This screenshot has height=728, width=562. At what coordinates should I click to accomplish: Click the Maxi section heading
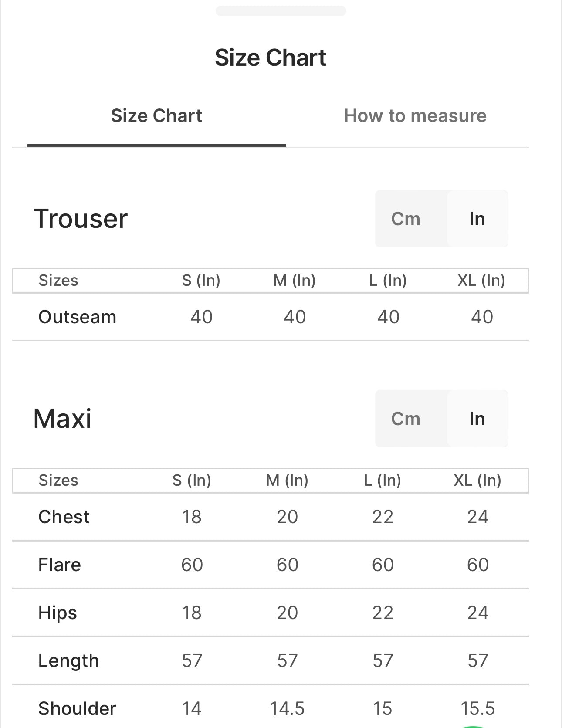pos(62,419)
